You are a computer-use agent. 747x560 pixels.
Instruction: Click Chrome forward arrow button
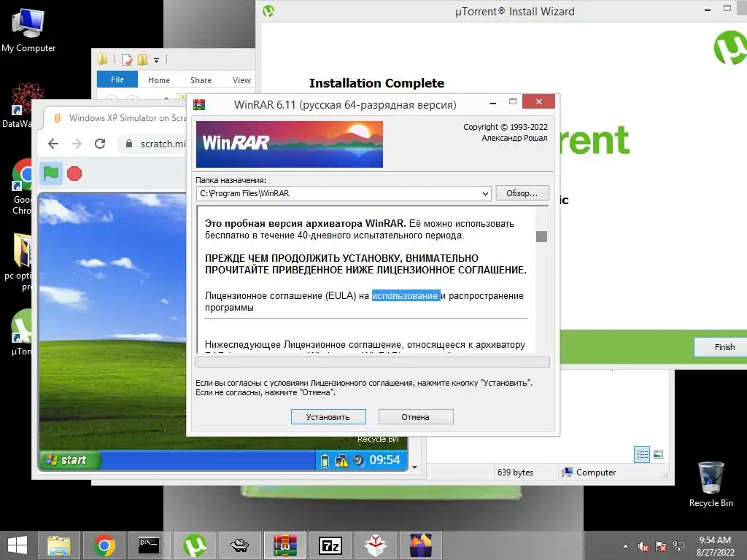point(77,144)
